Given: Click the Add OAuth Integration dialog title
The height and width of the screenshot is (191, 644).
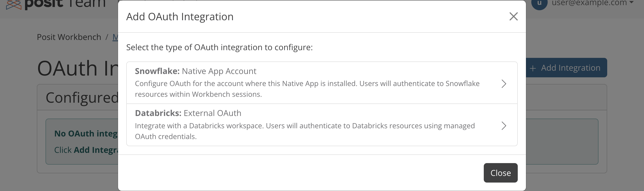Looking at the screenshot, I should (x=180, y=17).
